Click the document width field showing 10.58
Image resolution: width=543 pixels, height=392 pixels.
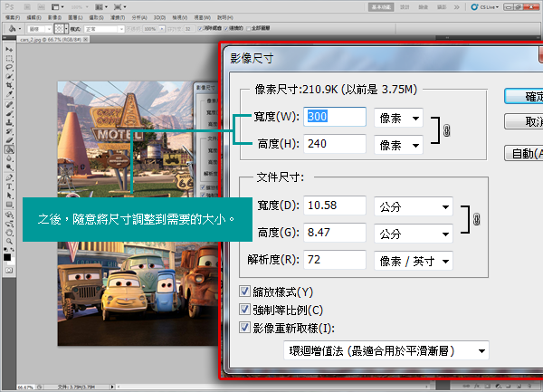pyautogui.click(x=335, y=206)
